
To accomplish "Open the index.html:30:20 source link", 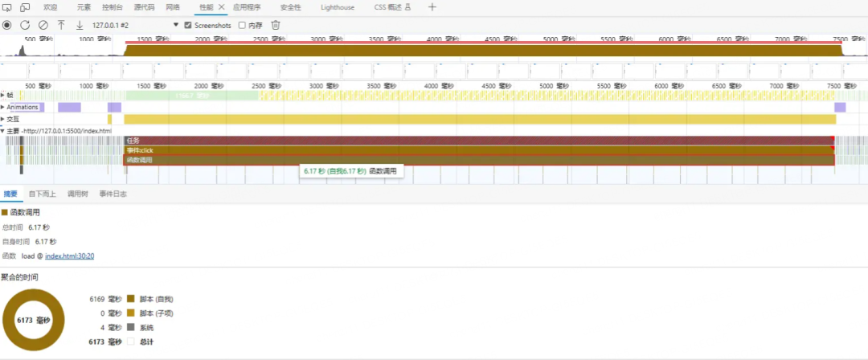I will [x=70, y=256].
